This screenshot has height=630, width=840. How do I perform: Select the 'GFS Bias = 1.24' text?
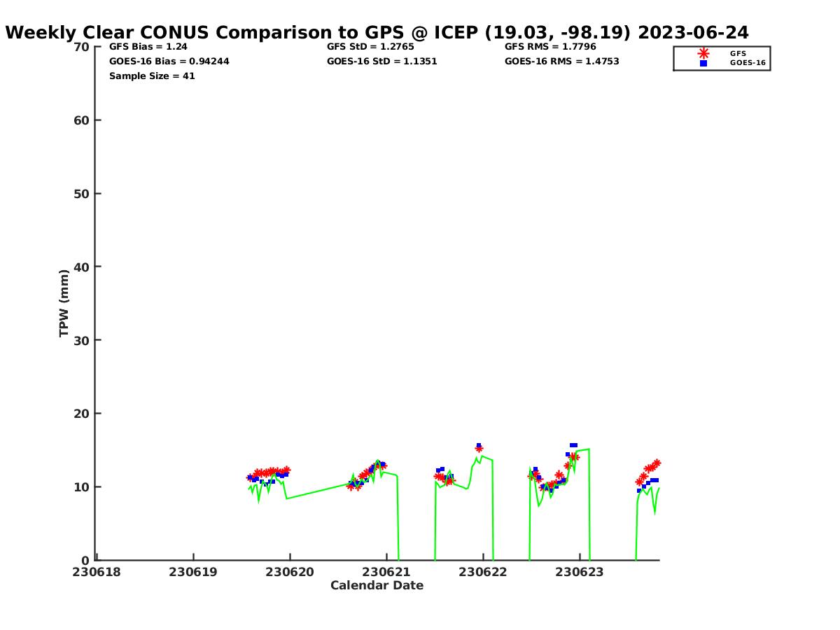click(148, 47)
